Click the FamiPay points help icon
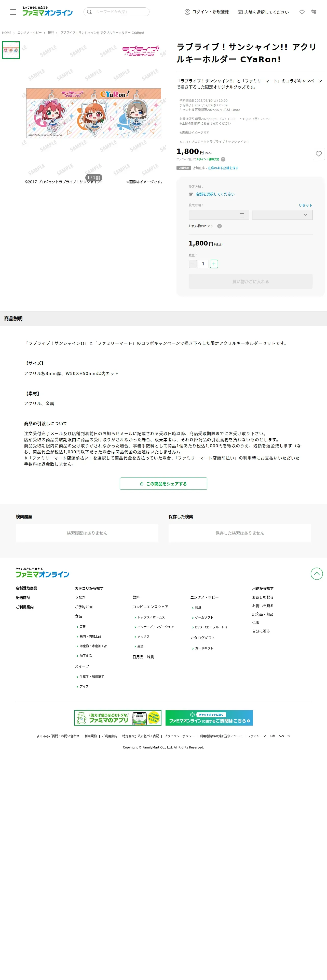 (223, 160)
